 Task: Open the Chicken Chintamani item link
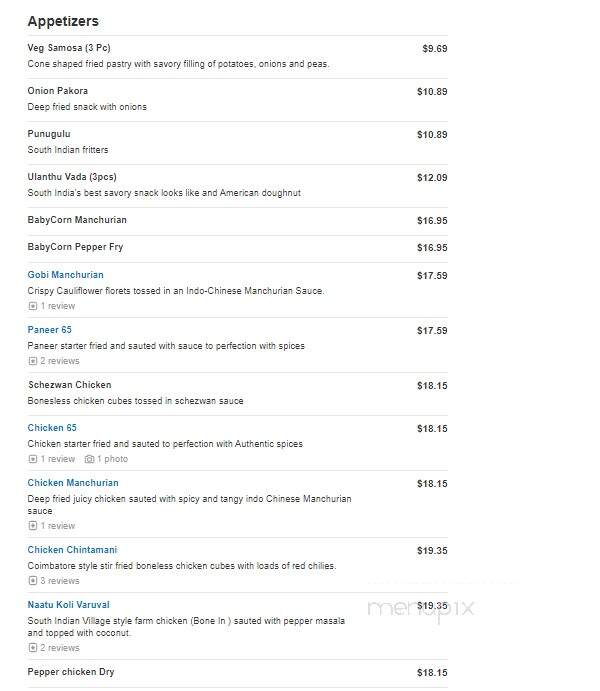(x=72, y=550)
